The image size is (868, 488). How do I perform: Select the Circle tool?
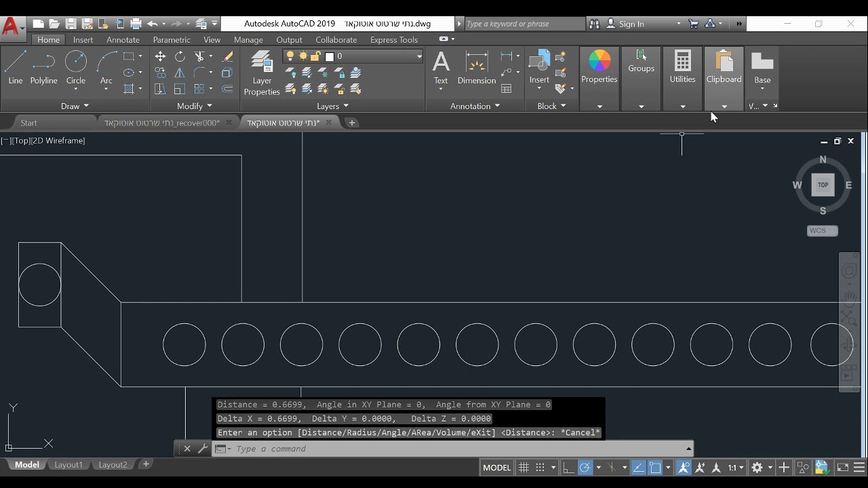pyautogui.click(x=75, y=68)
